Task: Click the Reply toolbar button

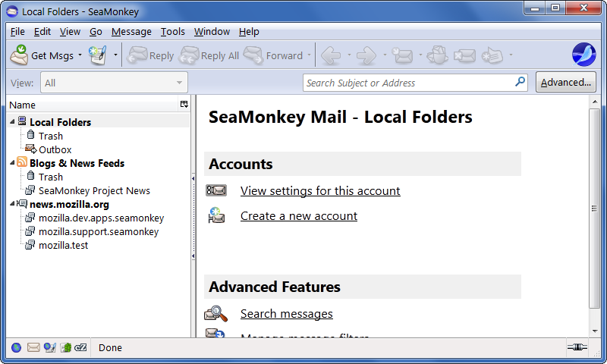Action: point(150,55)
